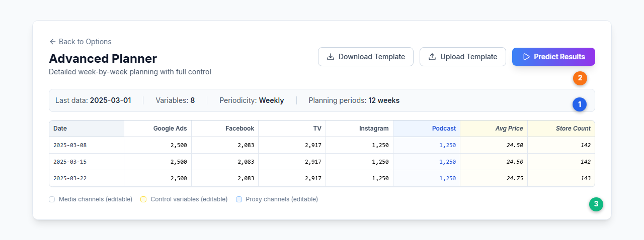
Task: Click Planning periods: 12 weeks info
Action: pyautogui.click(x=354, y=100)
